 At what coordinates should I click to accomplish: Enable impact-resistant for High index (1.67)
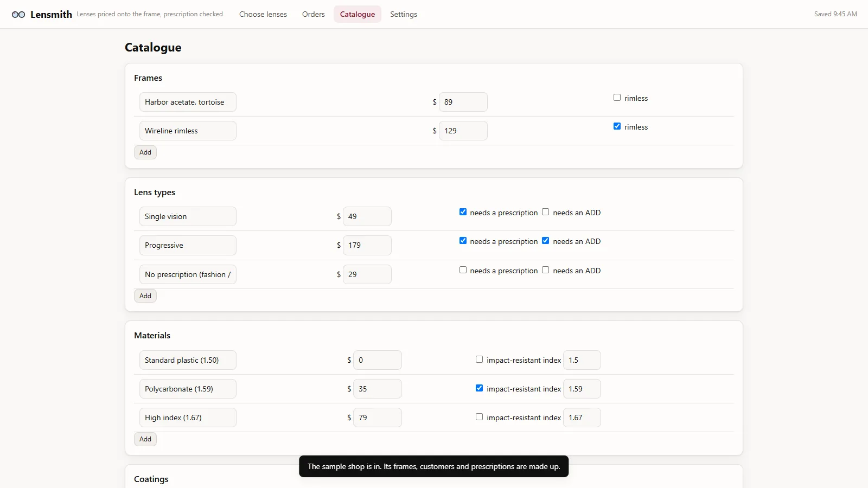479,417
